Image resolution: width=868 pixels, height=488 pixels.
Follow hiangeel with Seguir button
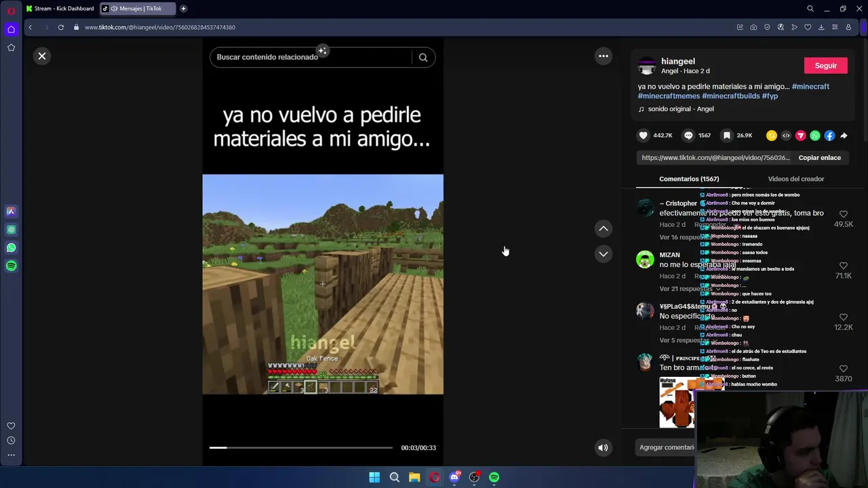825,66
